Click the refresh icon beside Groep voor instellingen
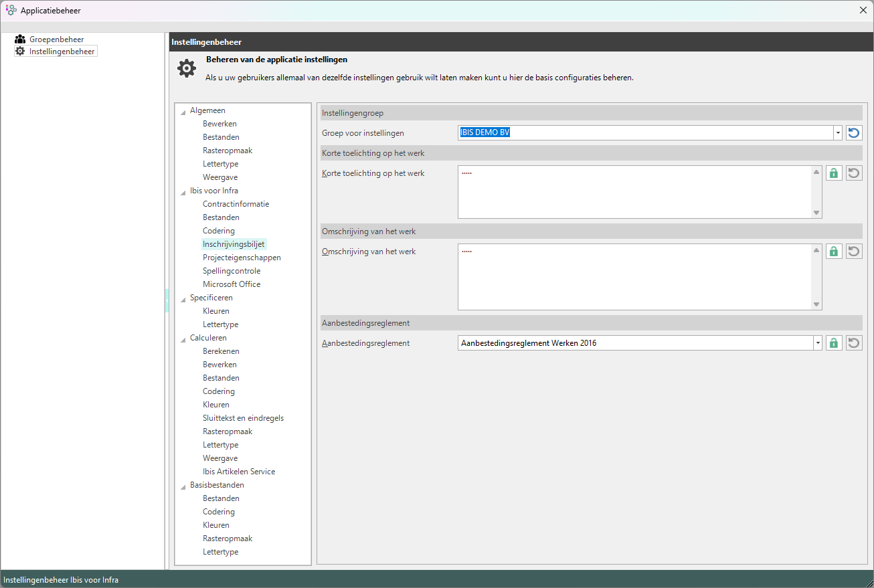This screenshot has width=874, height=588. (x=853, y=132)
